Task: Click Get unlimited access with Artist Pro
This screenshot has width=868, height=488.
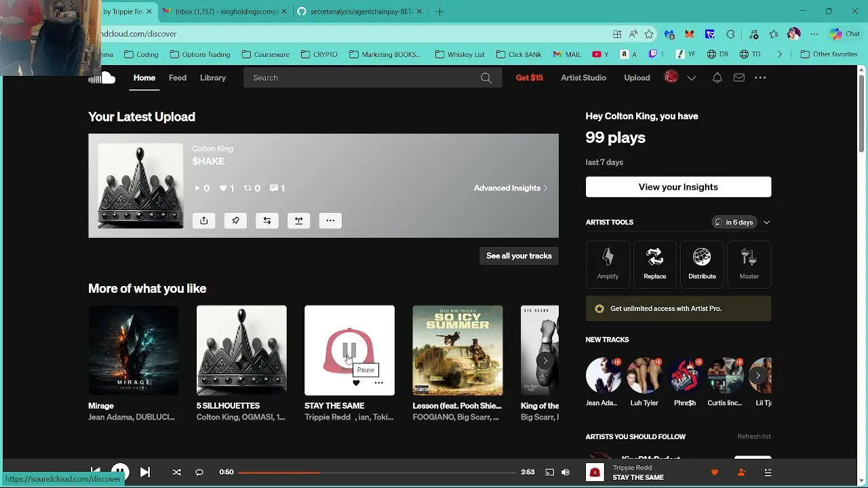Action: click(x=678, y=308)
